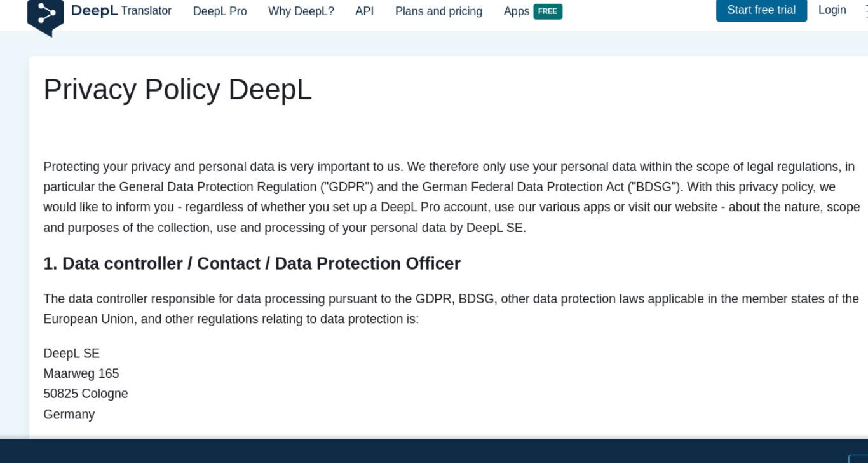Open the Apps menu item

(517, 11)
